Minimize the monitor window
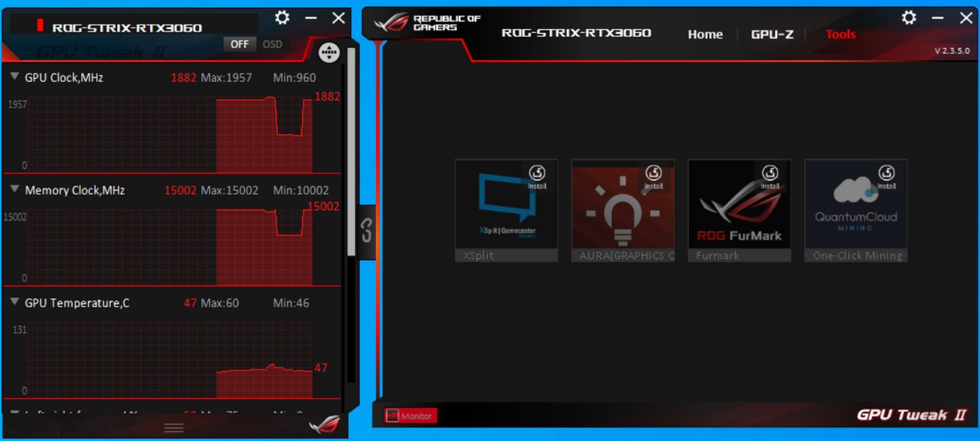 click(311, 18)
